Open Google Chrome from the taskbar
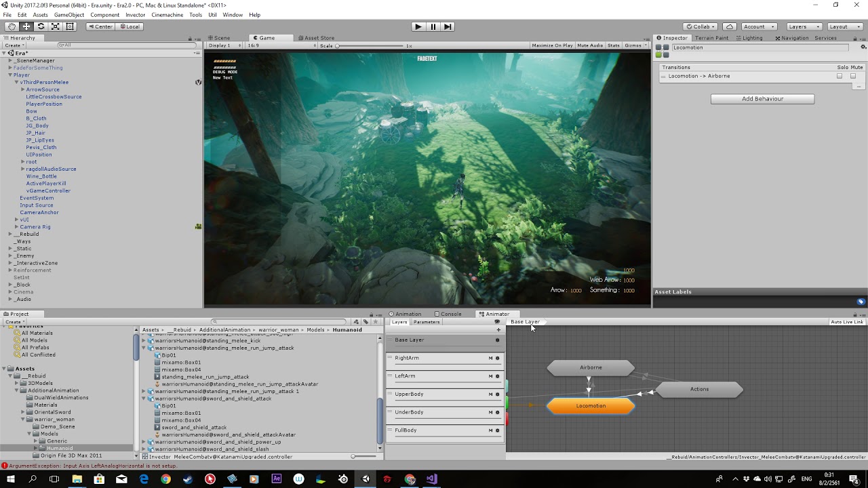This screenshot has height=488, width=868. tap(166, 479)
